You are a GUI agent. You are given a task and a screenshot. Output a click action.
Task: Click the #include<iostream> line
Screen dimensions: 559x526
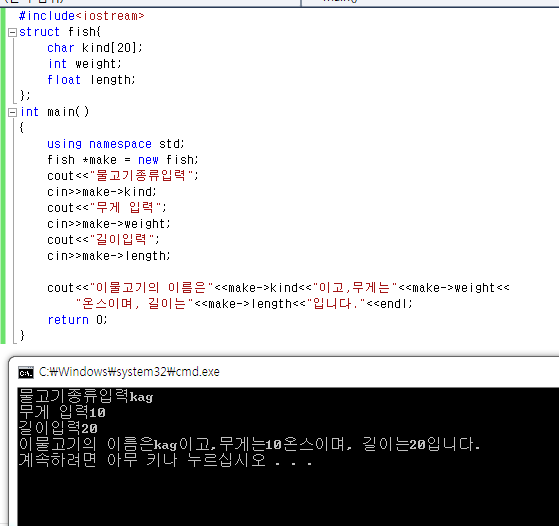pos(82,16)
